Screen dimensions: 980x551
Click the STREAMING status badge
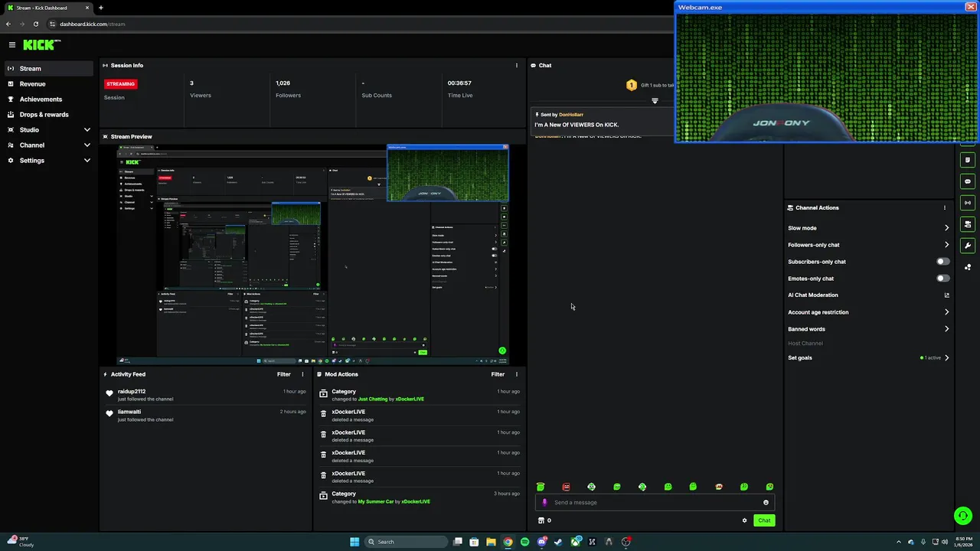121,83
